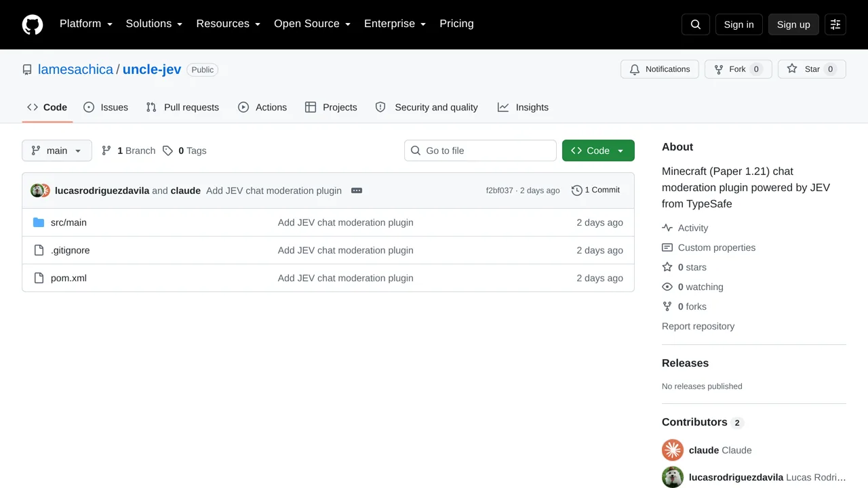Open lucasrodriguezdavila author link in commit bar

pyautogui.click(x=102, y=190)
